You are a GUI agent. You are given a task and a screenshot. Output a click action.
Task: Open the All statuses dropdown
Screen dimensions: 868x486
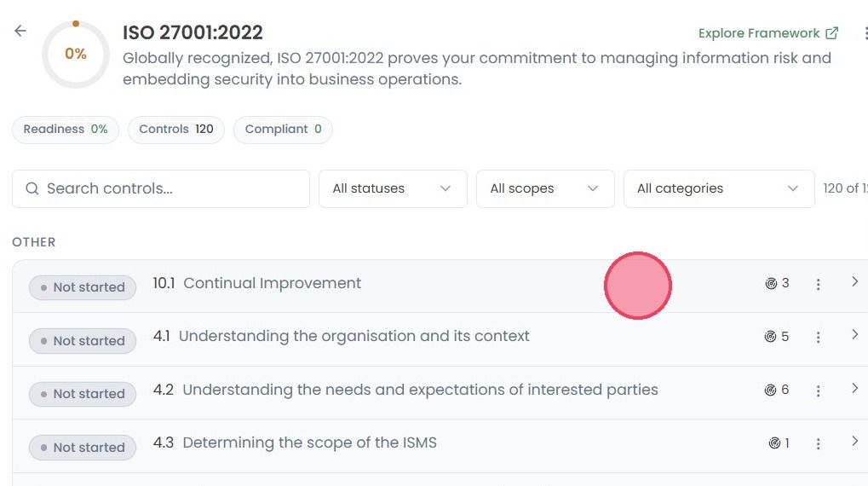click(x=393, y=189)
